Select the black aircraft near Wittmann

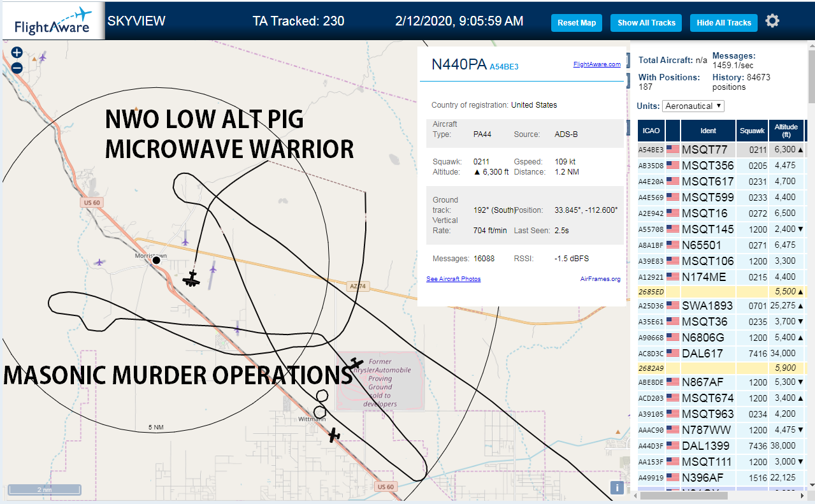334,436
